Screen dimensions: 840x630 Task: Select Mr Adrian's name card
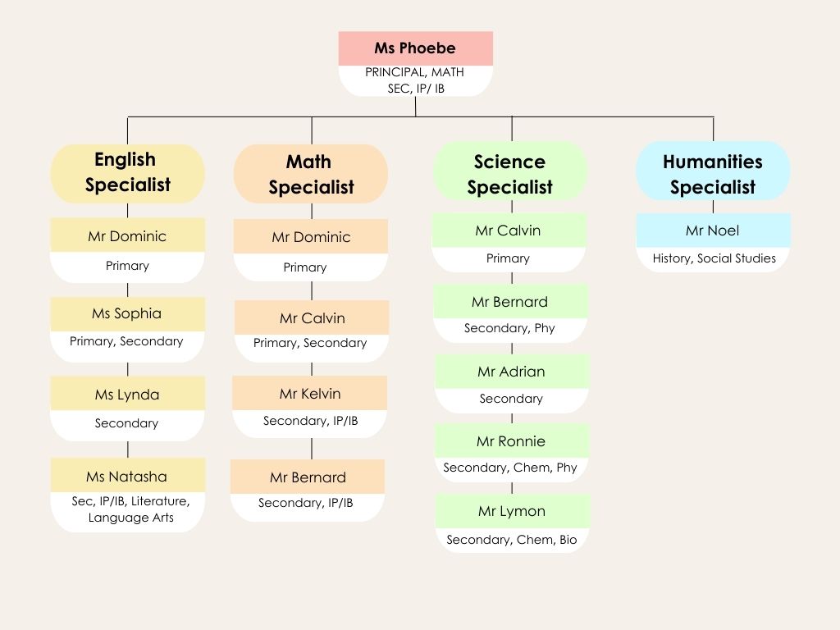512,384
